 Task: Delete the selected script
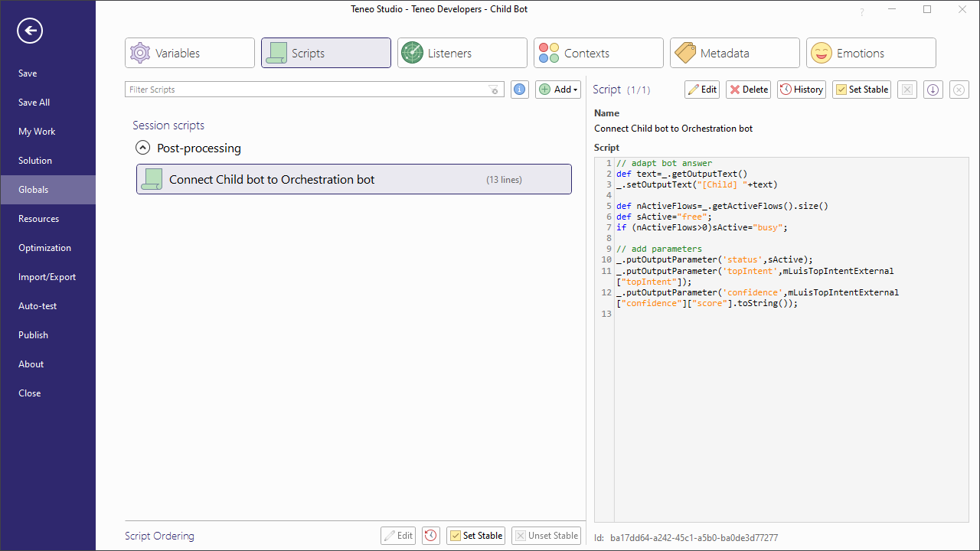749,90
